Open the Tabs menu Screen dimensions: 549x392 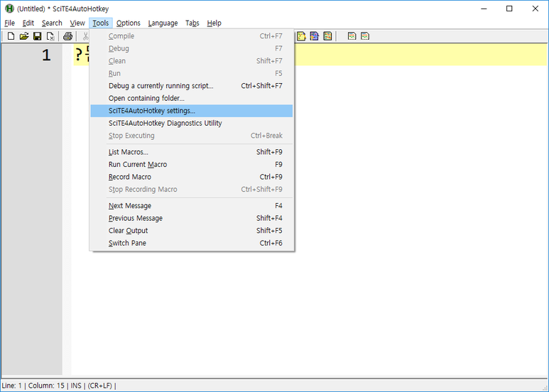pyautogui.click(x=192, y=23)
